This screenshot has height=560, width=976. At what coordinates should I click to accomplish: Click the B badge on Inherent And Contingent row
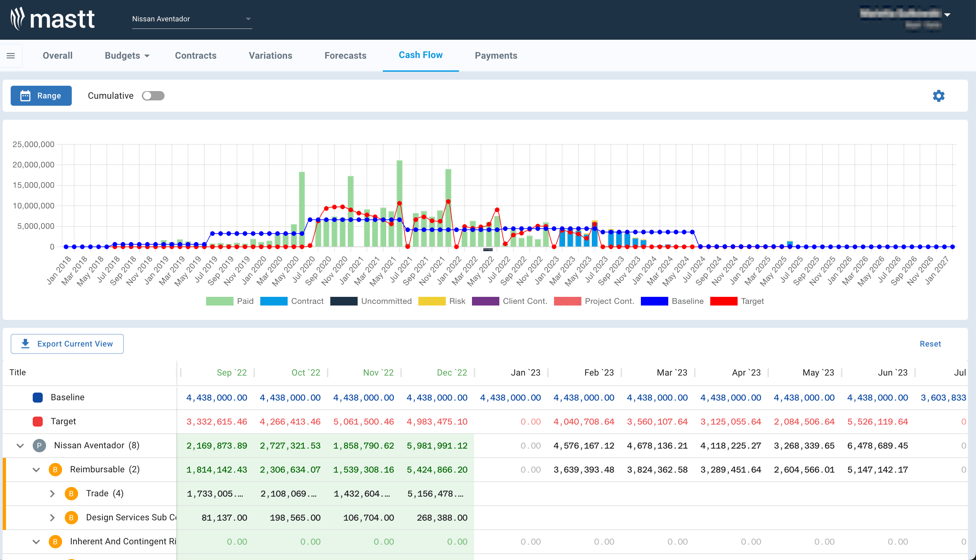(x=55, y=542)
